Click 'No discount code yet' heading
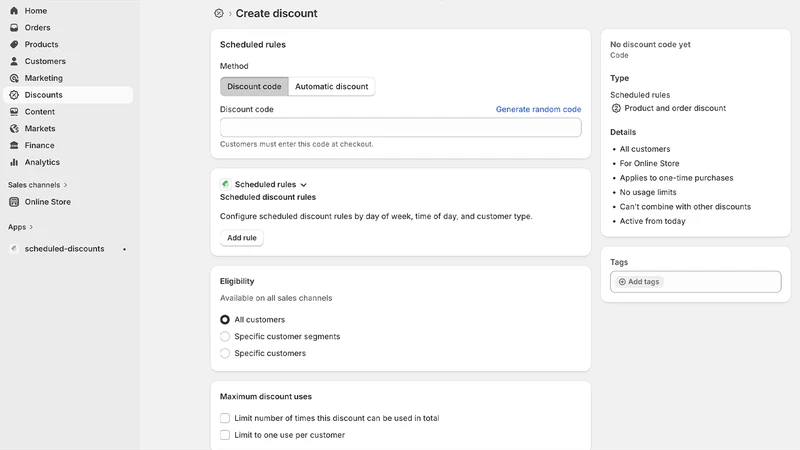800x450 pixels. [x=651, y=44]
